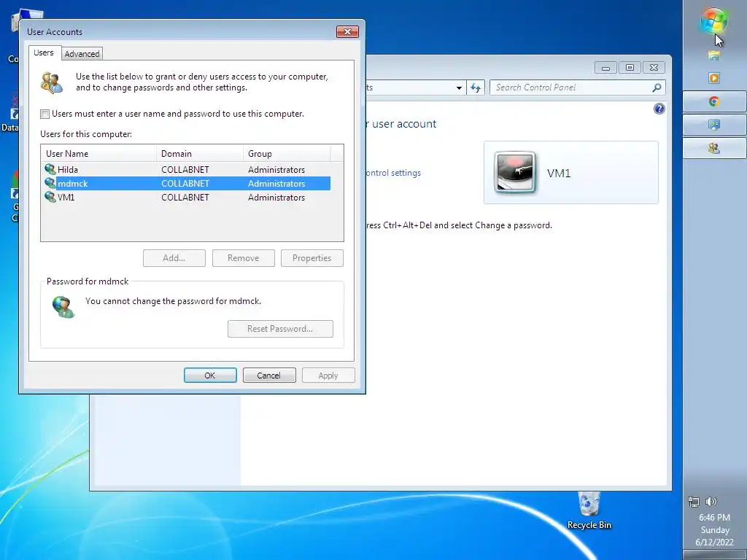Screen dimensions: 747x560
Task: Minimize the Control Panel window
Action: coord(605,68)
